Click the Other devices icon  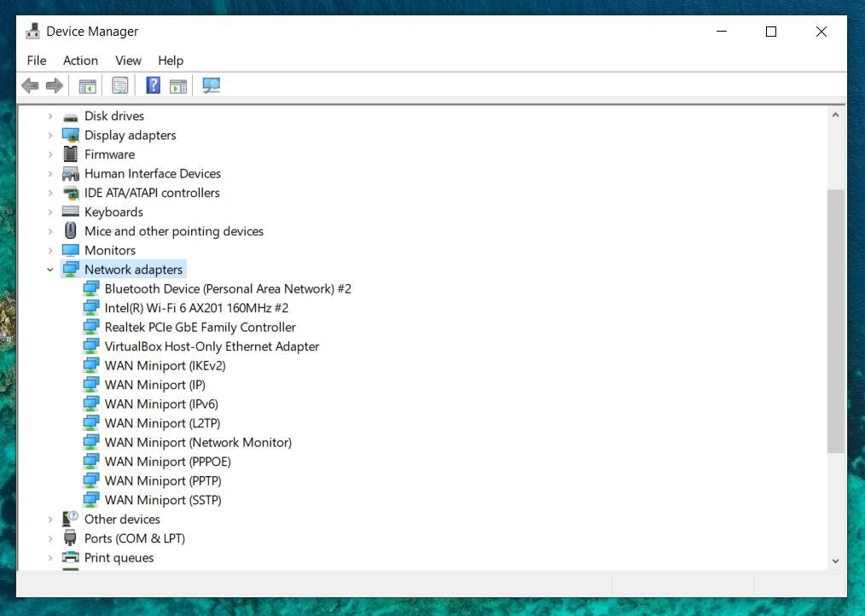click(x=71, y=519)
